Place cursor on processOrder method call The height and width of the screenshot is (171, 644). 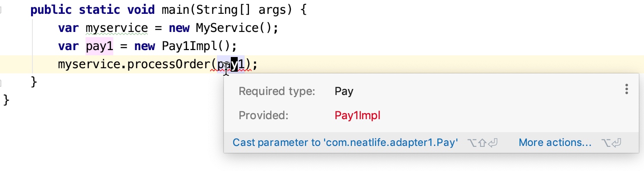pos(169,64)
